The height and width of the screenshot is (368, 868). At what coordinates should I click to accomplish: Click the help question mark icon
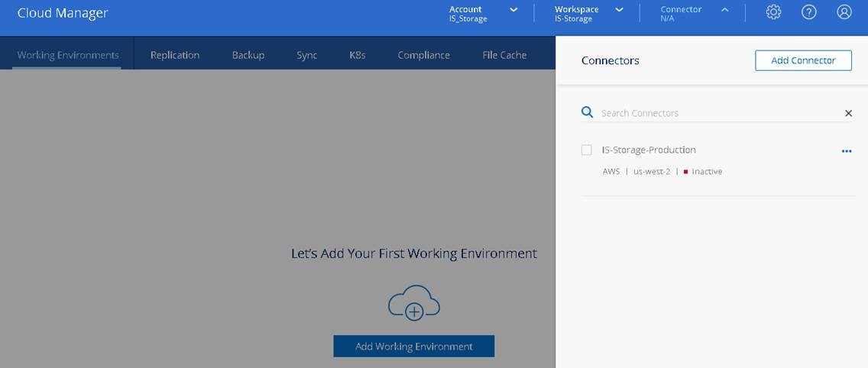[x=808, y=12]
